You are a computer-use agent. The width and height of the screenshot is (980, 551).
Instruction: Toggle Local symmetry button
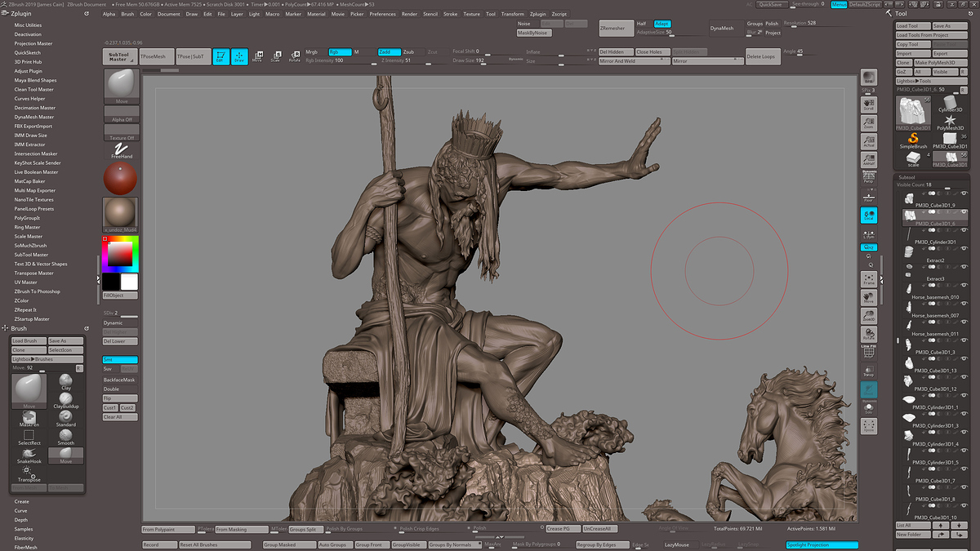tap(869, 216)
